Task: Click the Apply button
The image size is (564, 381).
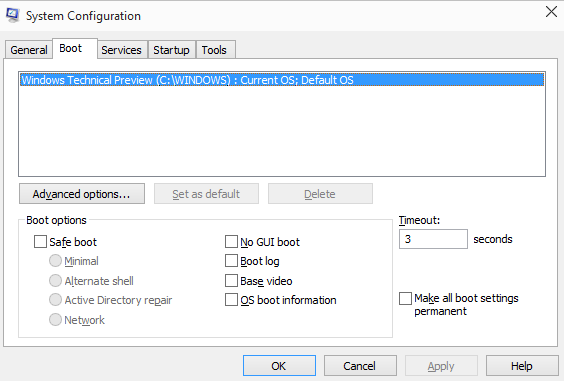Action: point(441,366)
